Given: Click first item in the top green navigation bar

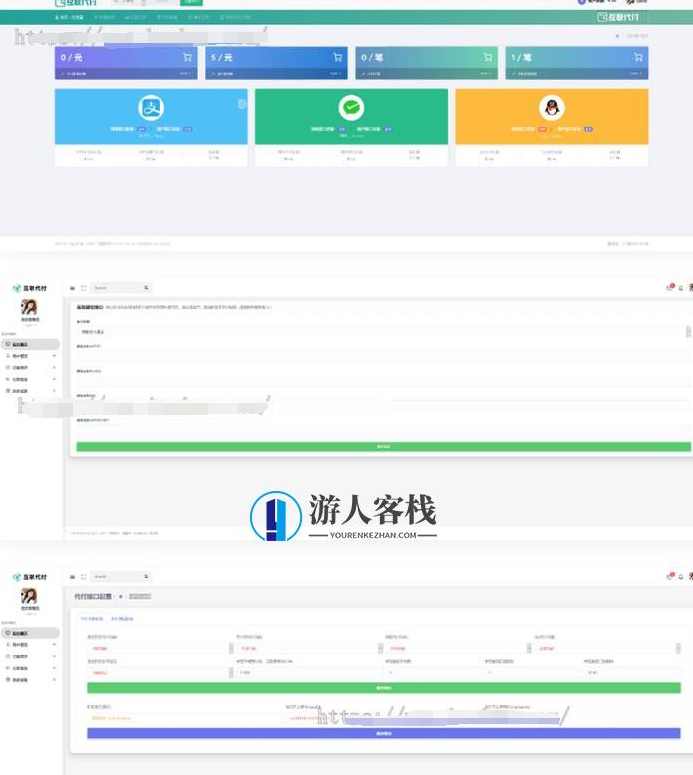Looking at the screenshot, I should (69, 17).
